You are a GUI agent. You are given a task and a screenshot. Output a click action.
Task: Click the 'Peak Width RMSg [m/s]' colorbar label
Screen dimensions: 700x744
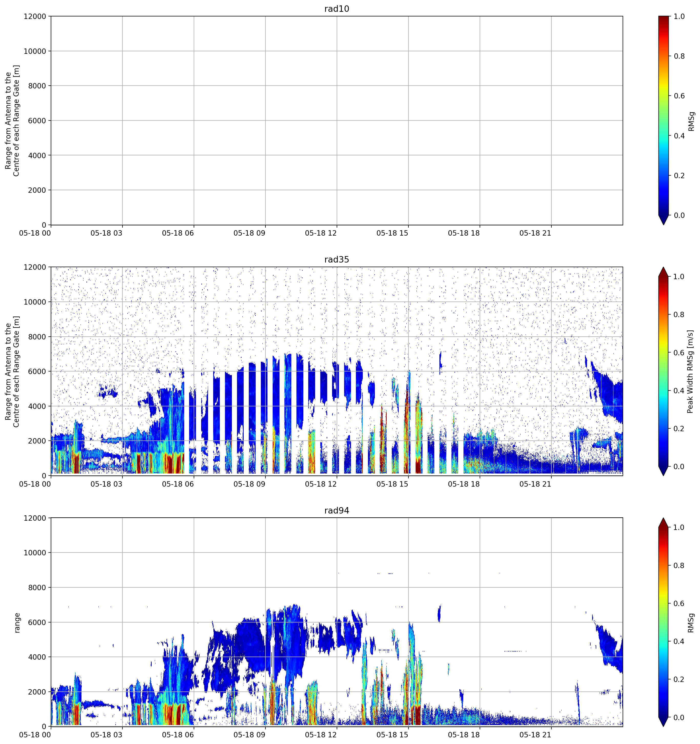point(690,371)
